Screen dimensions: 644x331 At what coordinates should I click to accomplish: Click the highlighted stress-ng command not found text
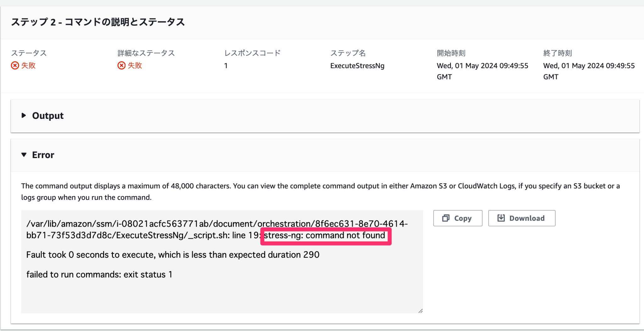(325, 235)
